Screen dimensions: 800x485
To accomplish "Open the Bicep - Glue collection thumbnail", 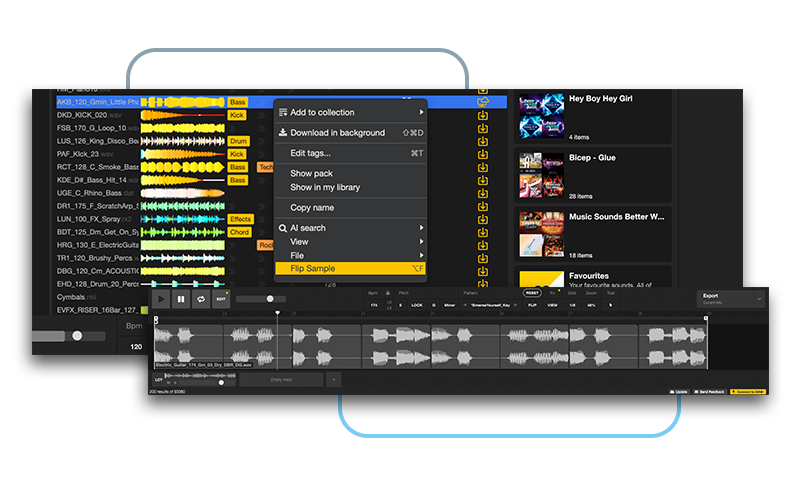I will (539, 174).
